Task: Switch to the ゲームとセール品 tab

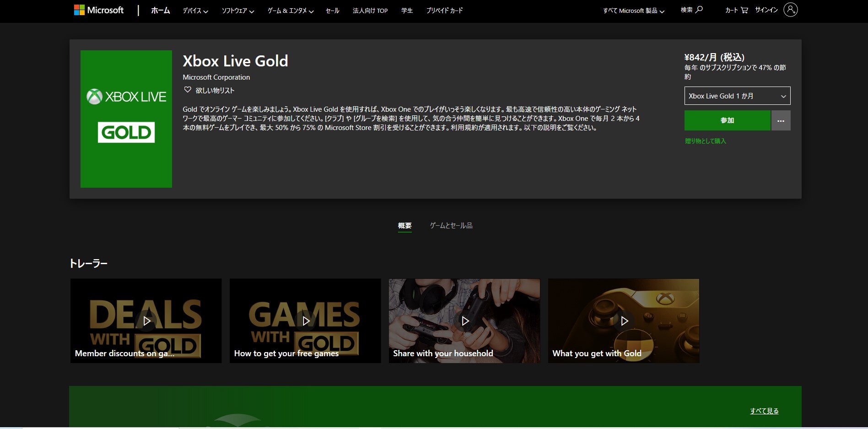Action: point(451,225)
